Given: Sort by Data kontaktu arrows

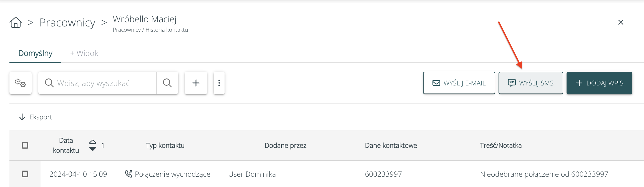Looking at the screenshot, I should point(93,145).
